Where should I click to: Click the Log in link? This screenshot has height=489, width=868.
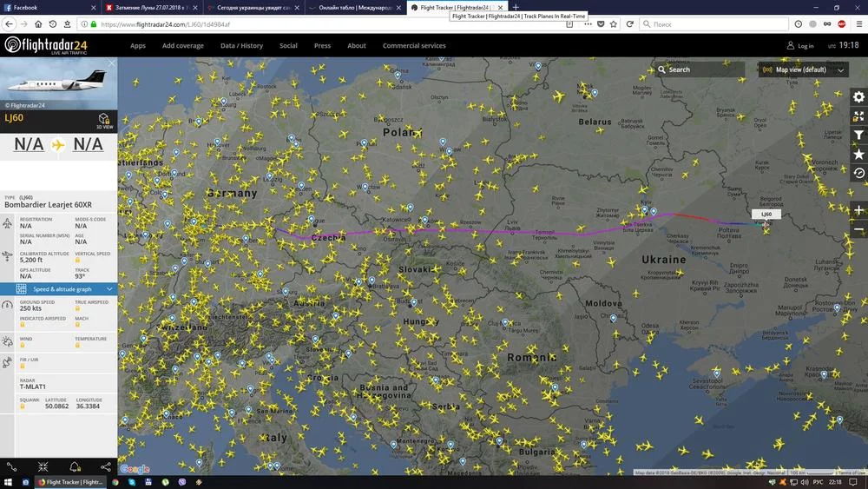tap(800, 46)
